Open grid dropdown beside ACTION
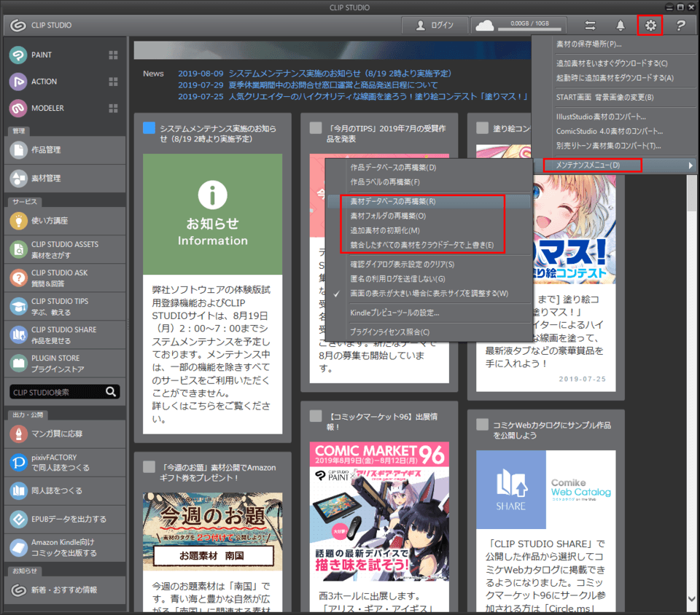 113,82
